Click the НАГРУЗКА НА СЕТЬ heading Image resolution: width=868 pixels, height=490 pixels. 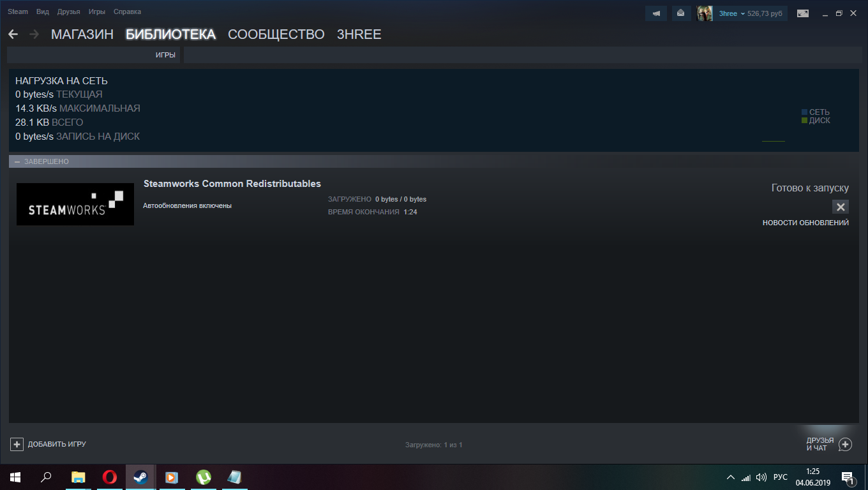click(61, 81)
